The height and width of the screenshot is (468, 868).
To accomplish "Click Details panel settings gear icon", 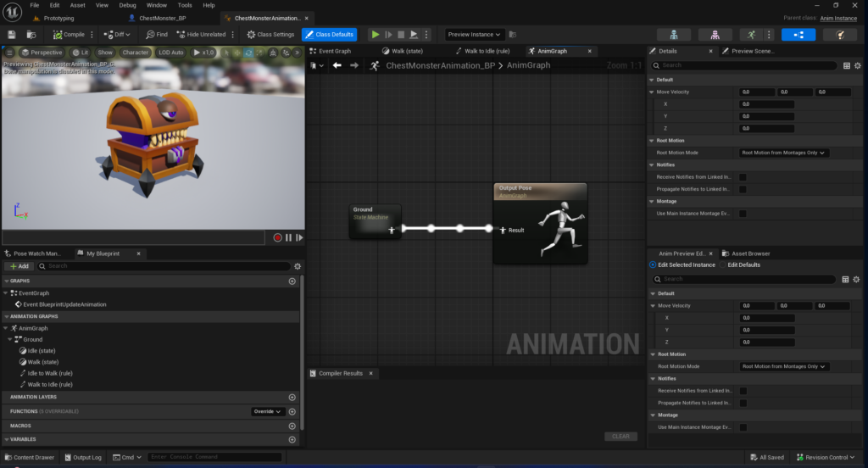I will [x=857, y=65].
